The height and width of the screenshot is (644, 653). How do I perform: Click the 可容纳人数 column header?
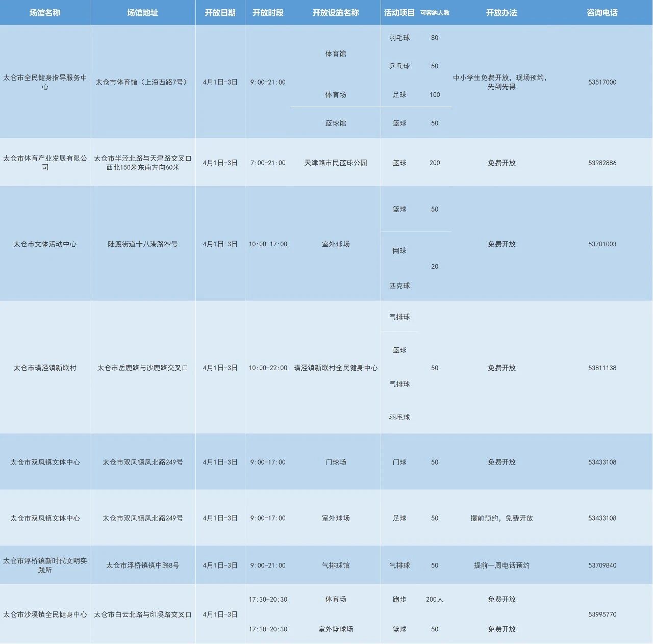click(x=435, y=13)
